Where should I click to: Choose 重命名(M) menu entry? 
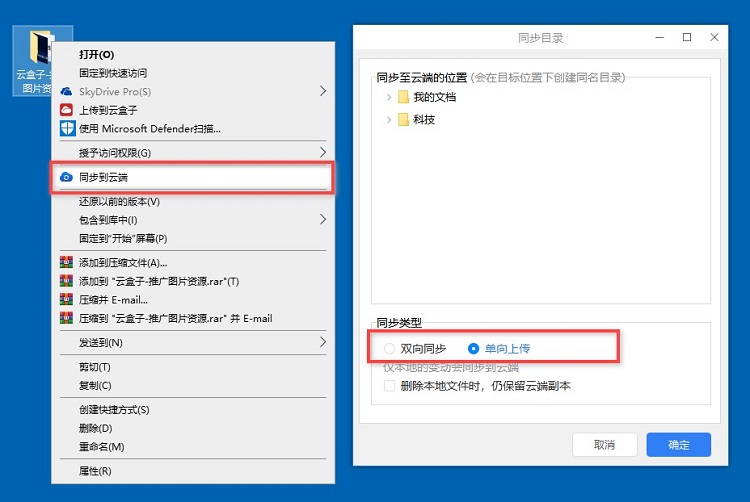pyautogui.click(x=193, y=447)
